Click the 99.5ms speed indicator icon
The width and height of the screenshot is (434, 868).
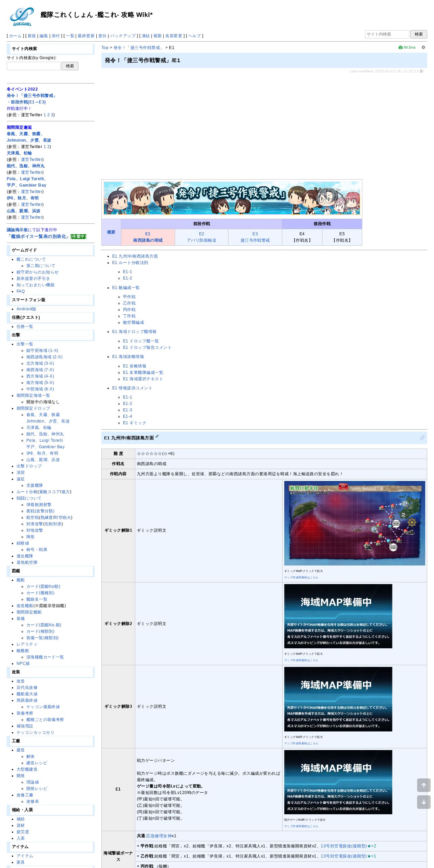click(401, 47)
